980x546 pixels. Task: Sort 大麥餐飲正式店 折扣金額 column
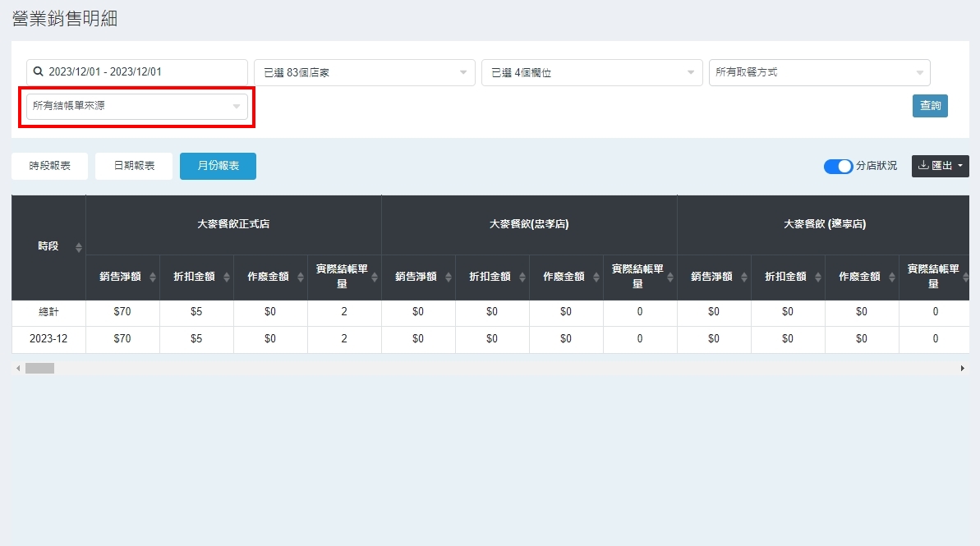tap(226, 278)
